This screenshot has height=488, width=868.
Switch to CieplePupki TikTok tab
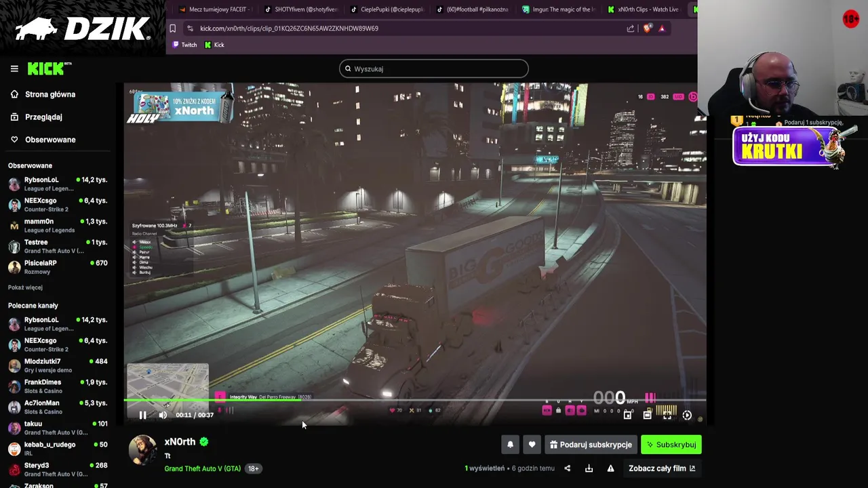point(387,9)
